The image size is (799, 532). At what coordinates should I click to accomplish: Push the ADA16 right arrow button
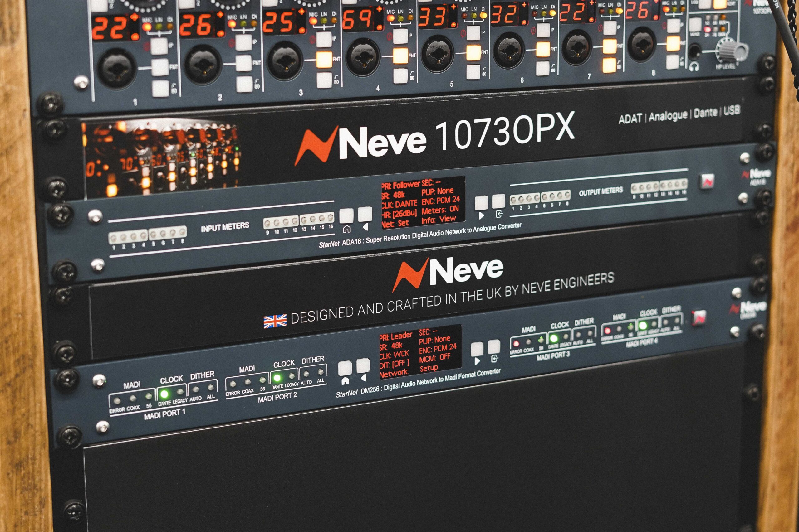pos(481,203)
